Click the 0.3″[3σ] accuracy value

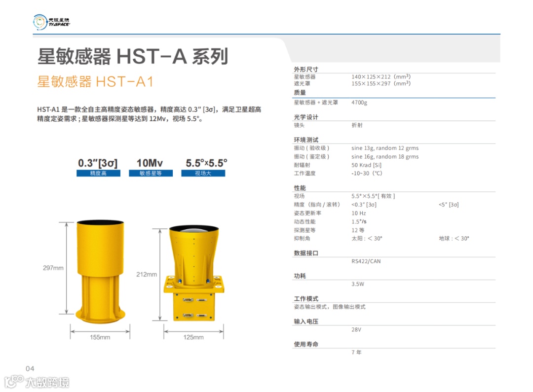click(x=98, y=163)
